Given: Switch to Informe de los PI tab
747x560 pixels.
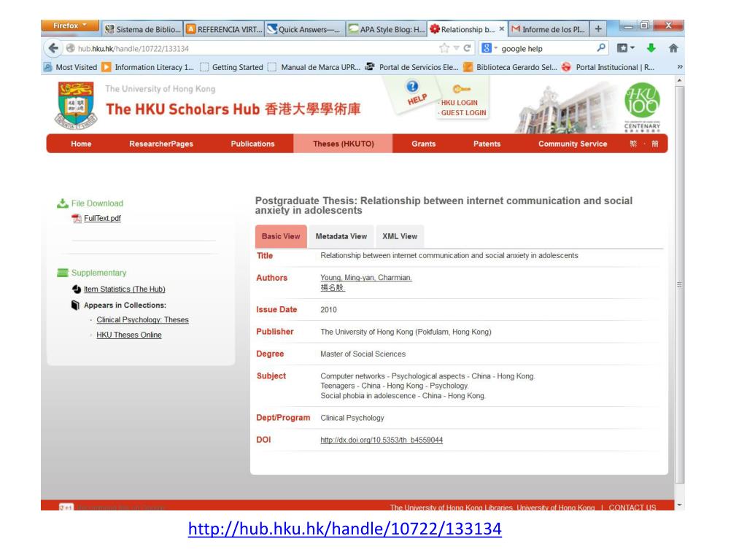Looking at the screenshot, I should click(549, 29).
